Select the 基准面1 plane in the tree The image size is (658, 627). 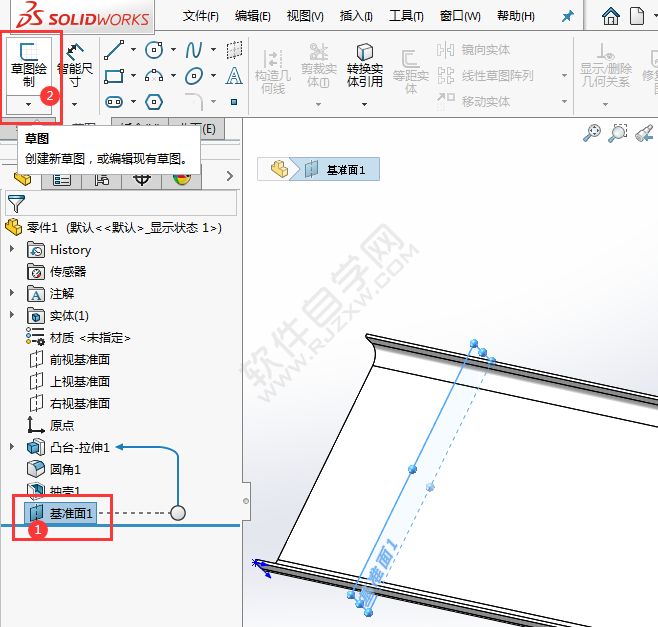(61, 513)
